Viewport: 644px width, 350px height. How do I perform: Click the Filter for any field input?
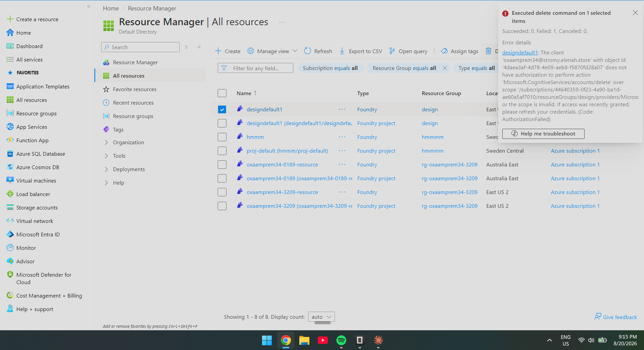[x=255, y=68]
